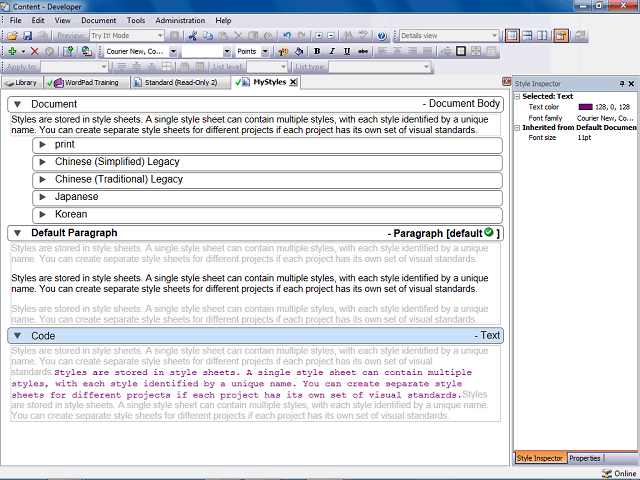640x480 pixels.
Task: Toggle Bold formatting
Action: tap(317, 51)
